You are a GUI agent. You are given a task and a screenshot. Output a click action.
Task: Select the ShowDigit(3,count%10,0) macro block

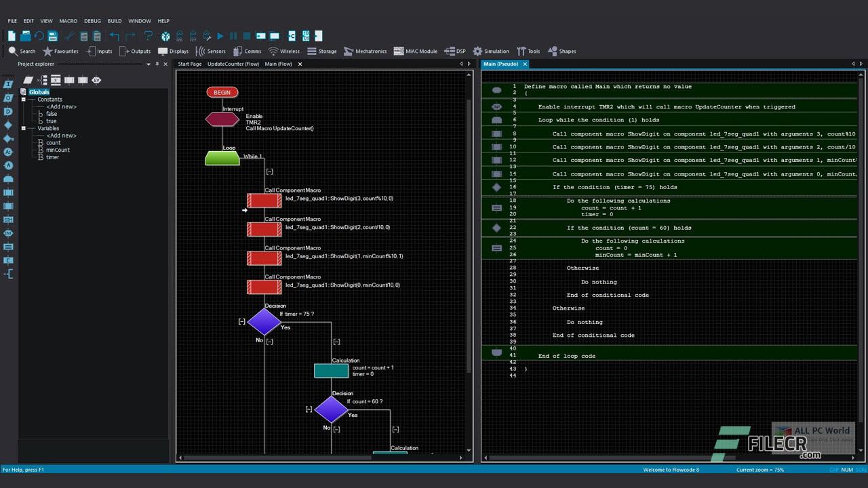click(264, 200)
